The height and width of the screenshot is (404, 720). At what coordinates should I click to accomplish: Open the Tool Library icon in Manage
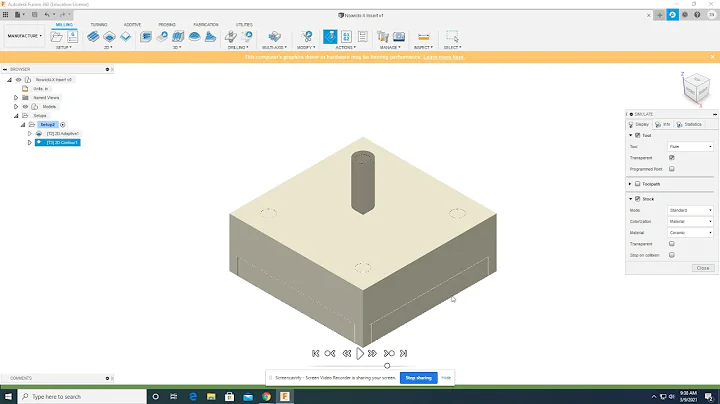click(x=382, y=36)
